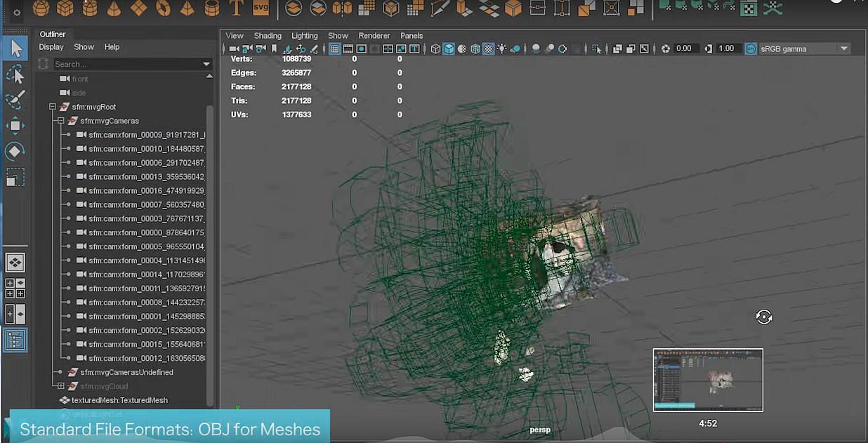Toggle the viewport grid display

coord(335,48)
